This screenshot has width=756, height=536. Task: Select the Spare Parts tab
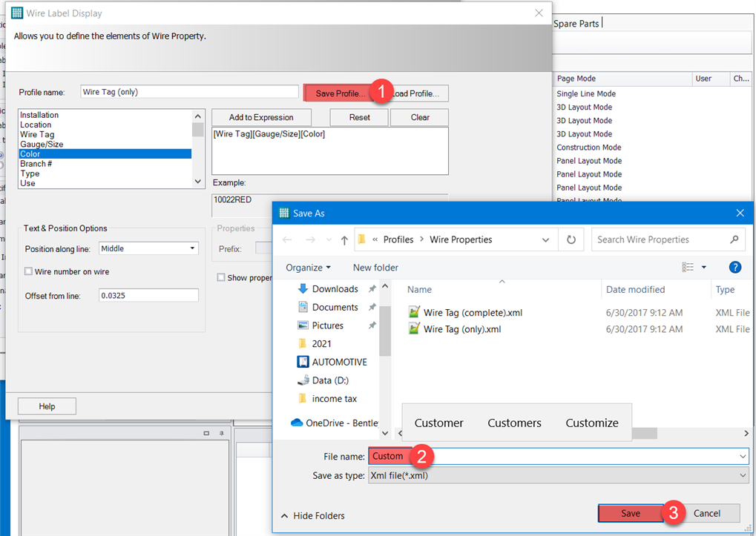coord(576,23)
